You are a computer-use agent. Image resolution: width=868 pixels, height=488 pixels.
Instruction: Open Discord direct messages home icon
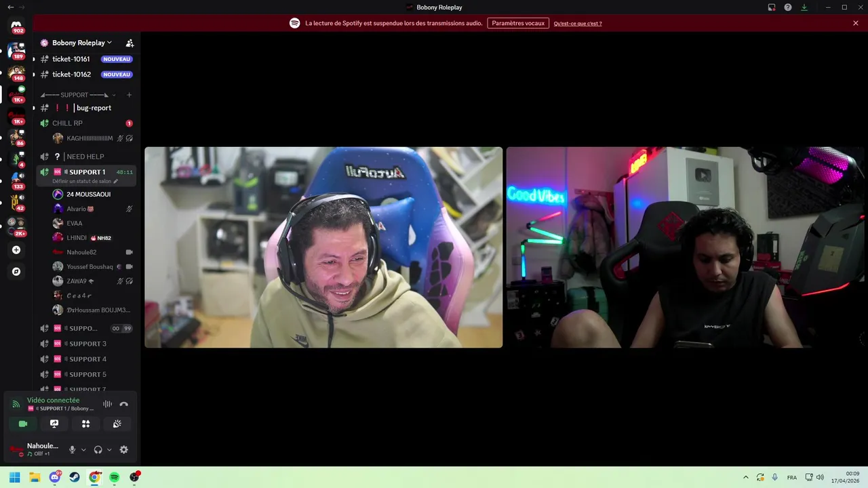click(x=16, y=25)
